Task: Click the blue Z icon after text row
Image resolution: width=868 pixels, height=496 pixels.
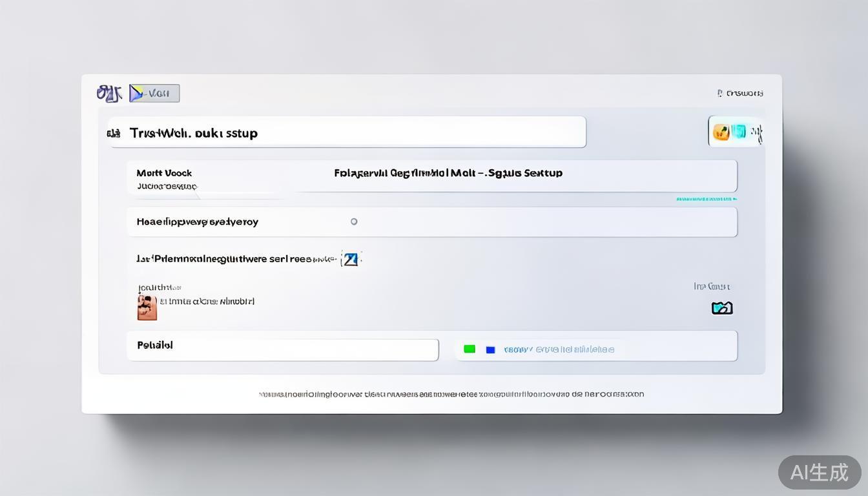Action: (x=350, y=259)
